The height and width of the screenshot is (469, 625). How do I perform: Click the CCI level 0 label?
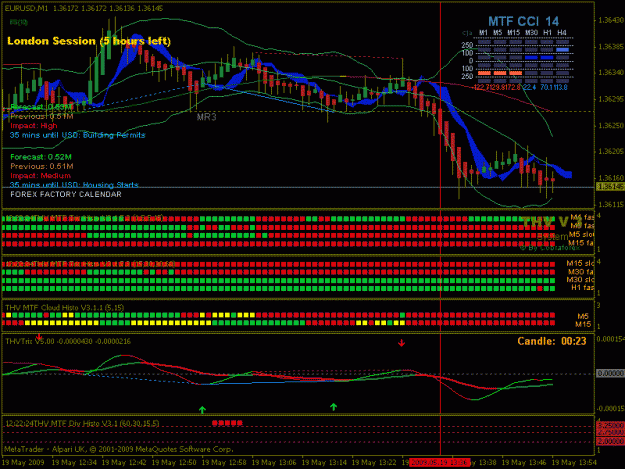[x=471, y=61]
